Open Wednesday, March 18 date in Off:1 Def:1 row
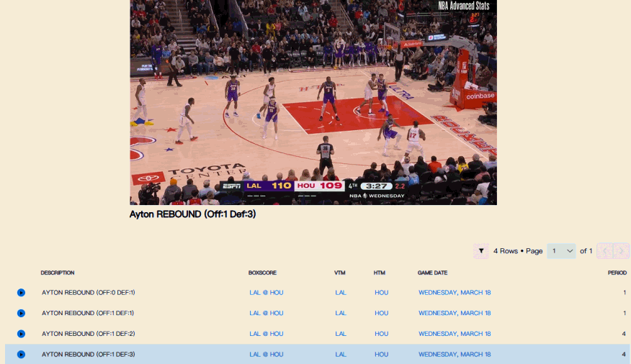 455,313
